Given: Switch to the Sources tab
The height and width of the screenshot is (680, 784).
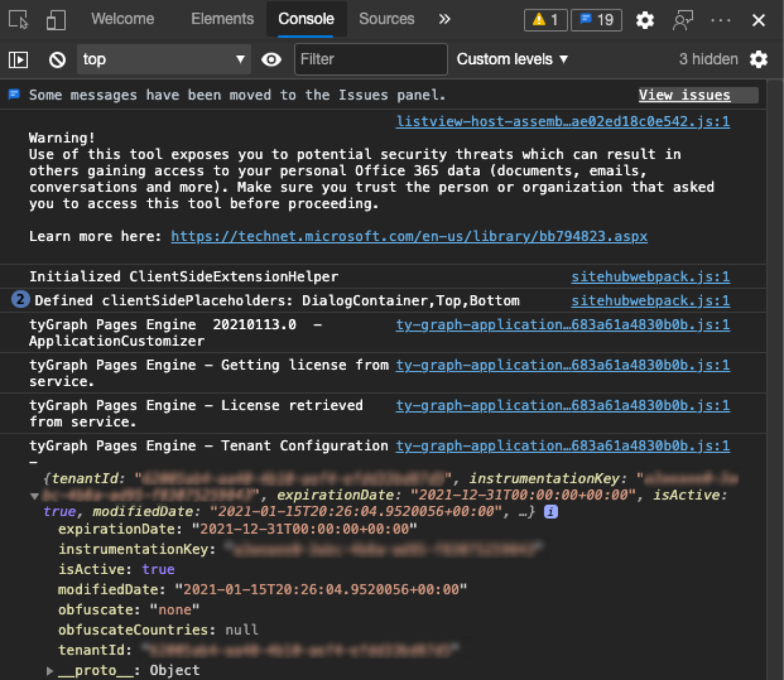Looking at the screenshot, I should pos(386,19).
